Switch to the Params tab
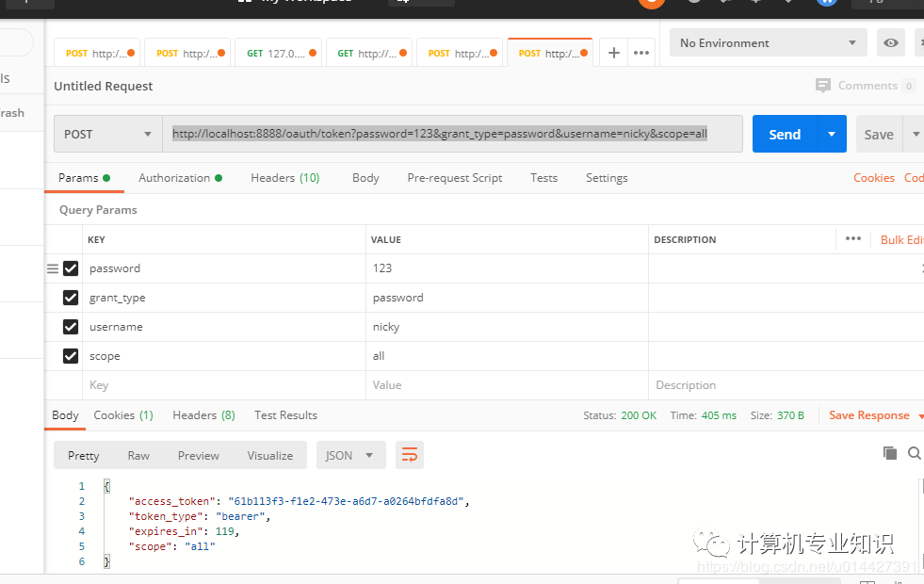 click(84, 178)
